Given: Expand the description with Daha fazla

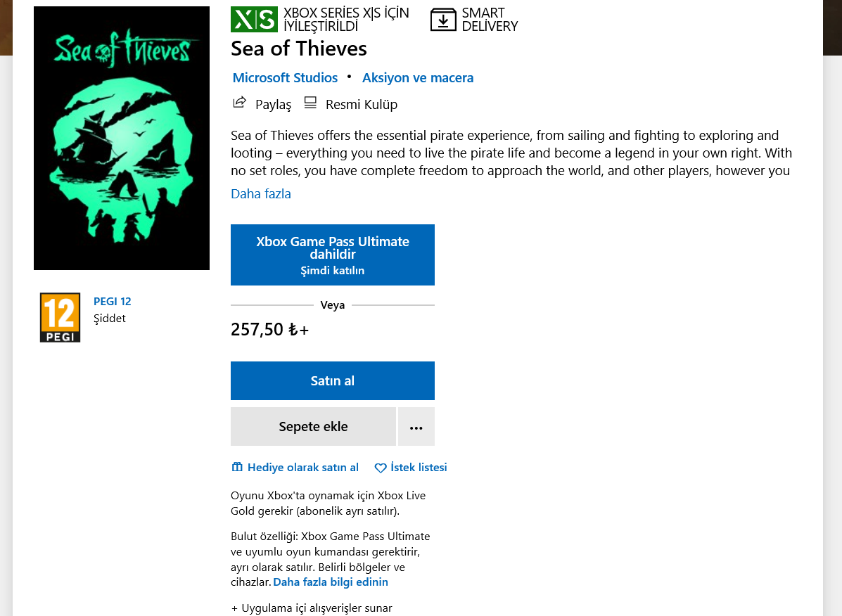Looking at the screenshot, I should tap(261, 194).
